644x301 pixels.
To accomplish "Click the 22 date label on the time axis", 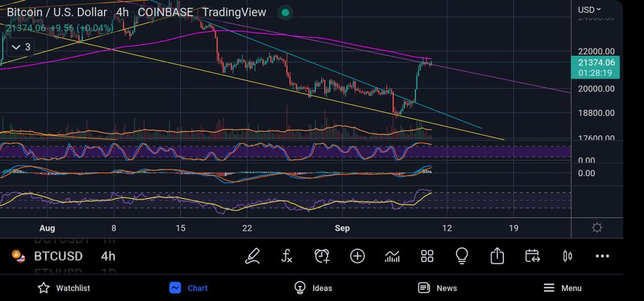I will [247, 228].
